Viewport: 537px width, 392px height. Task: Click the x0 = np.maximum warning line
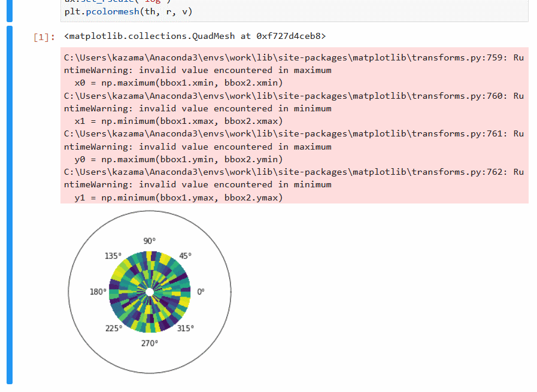click(x=178, y=83)
